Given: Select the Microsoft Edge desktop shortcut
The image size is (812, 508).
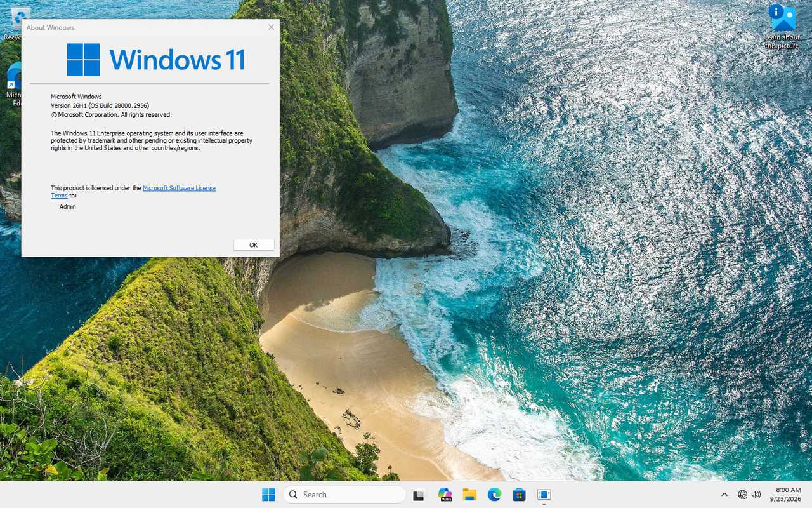Looking at the screenshot, I should pos(13,84).
